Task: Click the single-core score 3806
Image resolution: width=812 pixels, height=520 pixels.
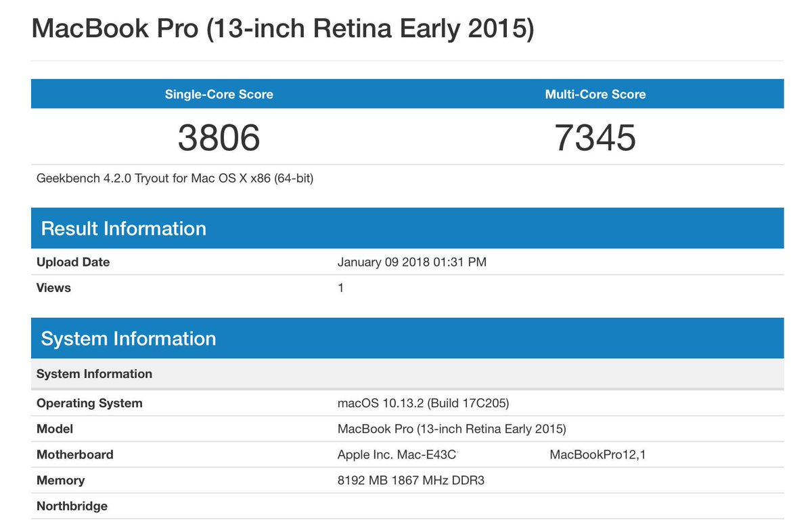Action: click(219, 137)
